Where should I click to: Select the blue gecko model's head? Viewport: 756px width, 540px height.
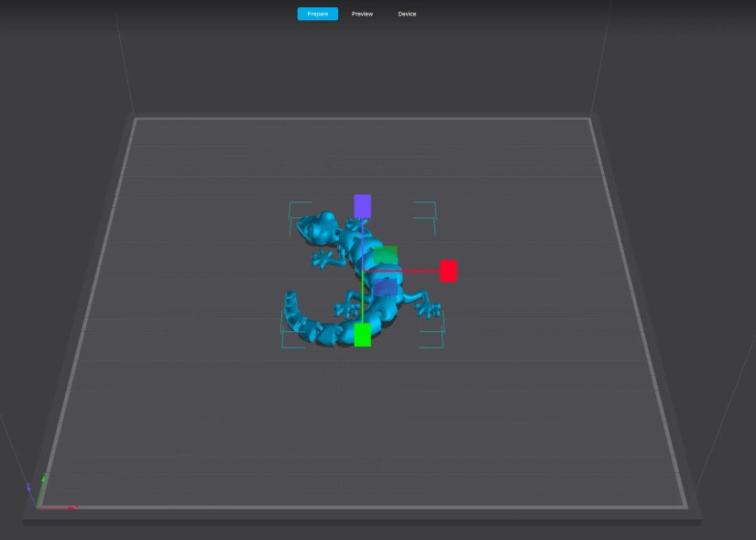pyautogui.click(x=317, y=227)
